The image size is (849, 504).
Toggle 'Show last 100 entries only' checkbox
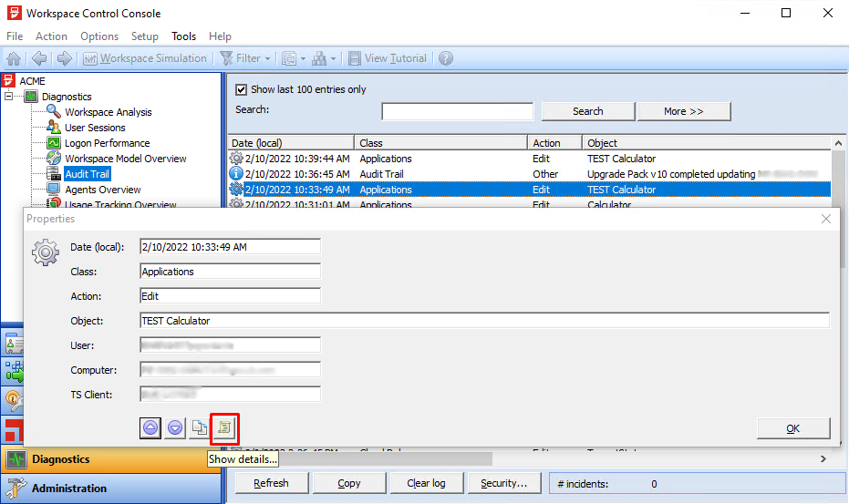coord(242,89)
